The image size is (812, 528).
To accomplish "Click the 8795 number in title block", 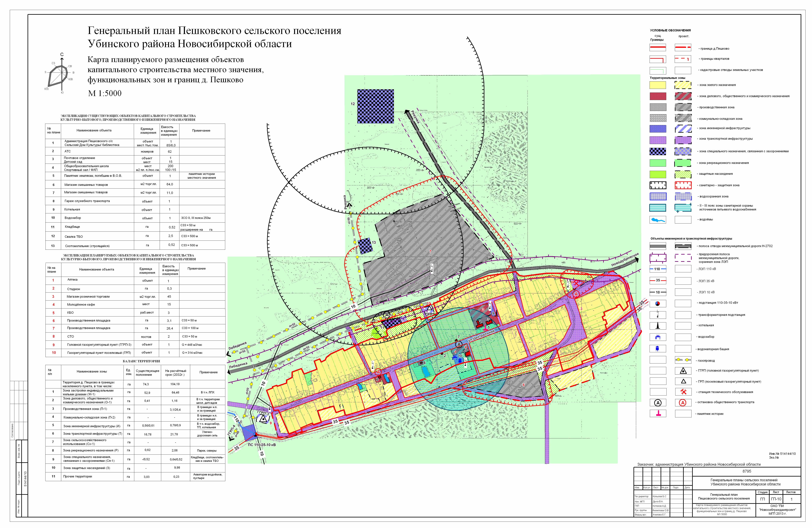I will [x=747, y=471].
